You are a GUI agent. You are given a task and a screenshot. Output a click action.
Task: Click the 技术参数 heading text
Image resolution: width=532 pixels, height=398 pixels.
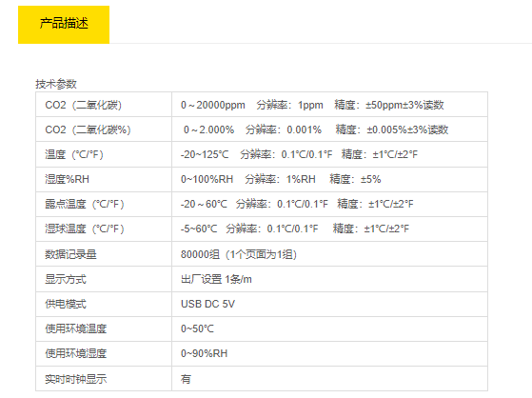coord(56,84)
